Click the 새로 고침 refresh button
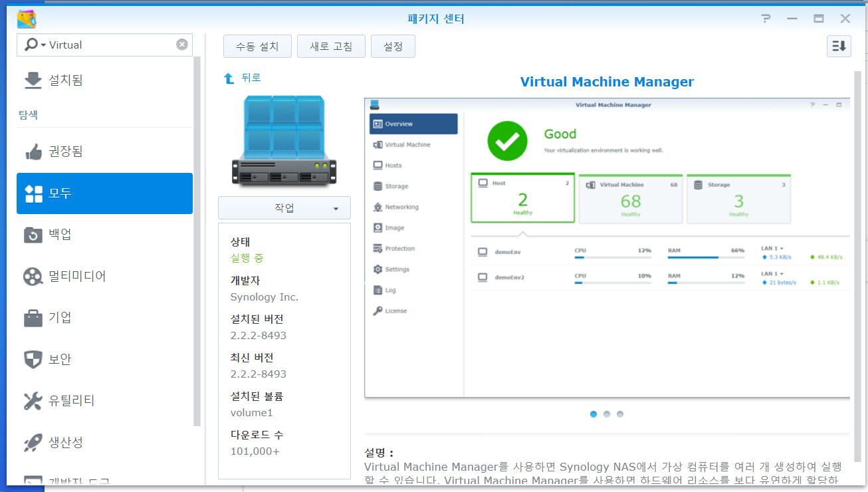The image size is (868, 492). click(331, 47)
